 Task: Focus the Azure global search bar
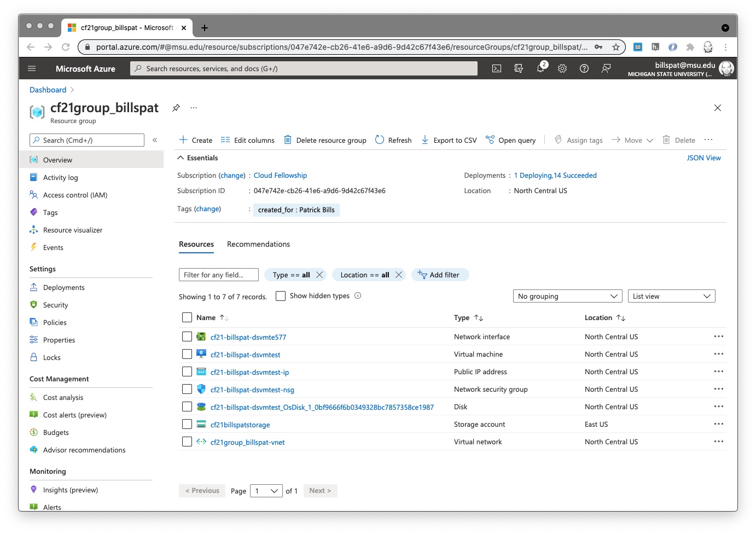(x=304, y=68)
